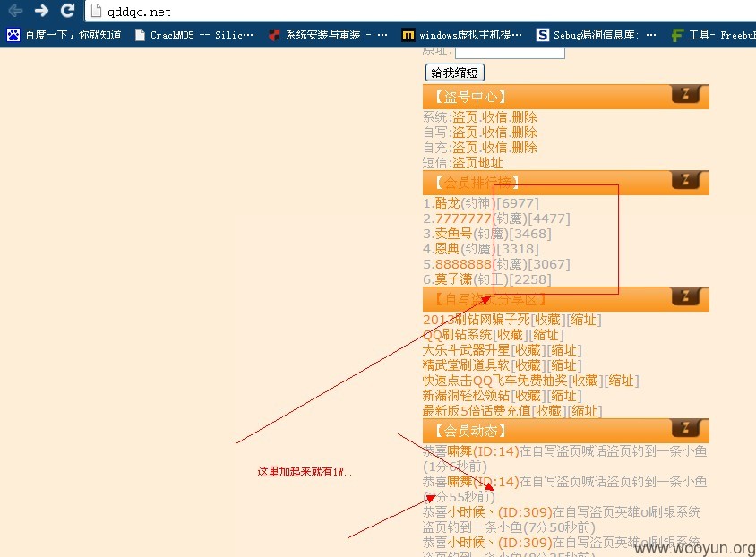The image size is (756, 557).
Task: Click 收藏 beside 大乐斗武器升星
Action: pyautogui.click(x=528, y=350)
